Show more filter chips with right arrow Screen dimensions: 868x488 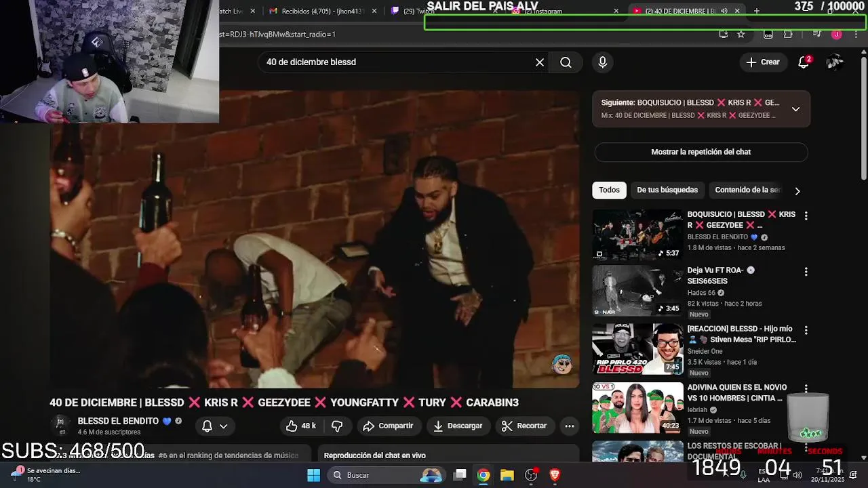click(797, 191)
